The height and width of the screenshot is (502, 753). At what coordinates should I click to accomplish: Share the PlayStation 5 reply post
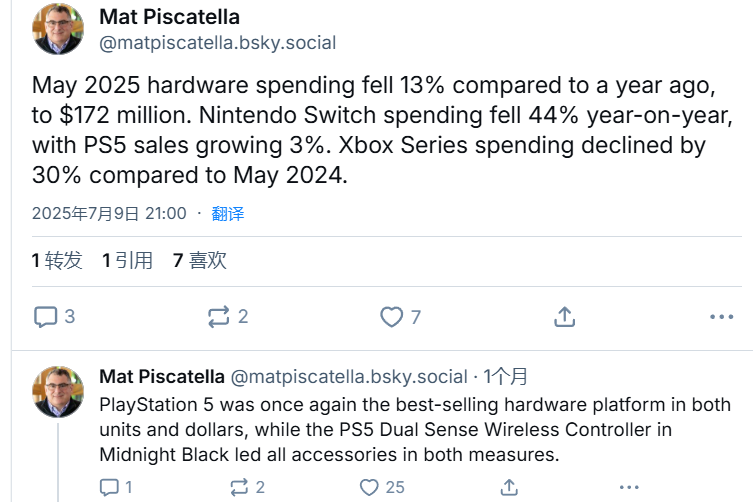pos(509,487)
